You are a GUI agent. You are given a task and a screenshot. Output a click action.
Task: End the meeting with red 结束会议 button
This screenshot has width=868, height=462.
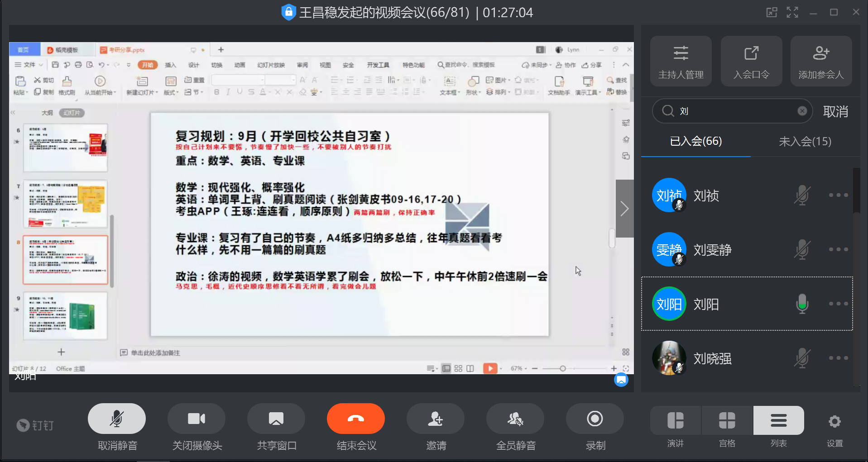(355, 419)
